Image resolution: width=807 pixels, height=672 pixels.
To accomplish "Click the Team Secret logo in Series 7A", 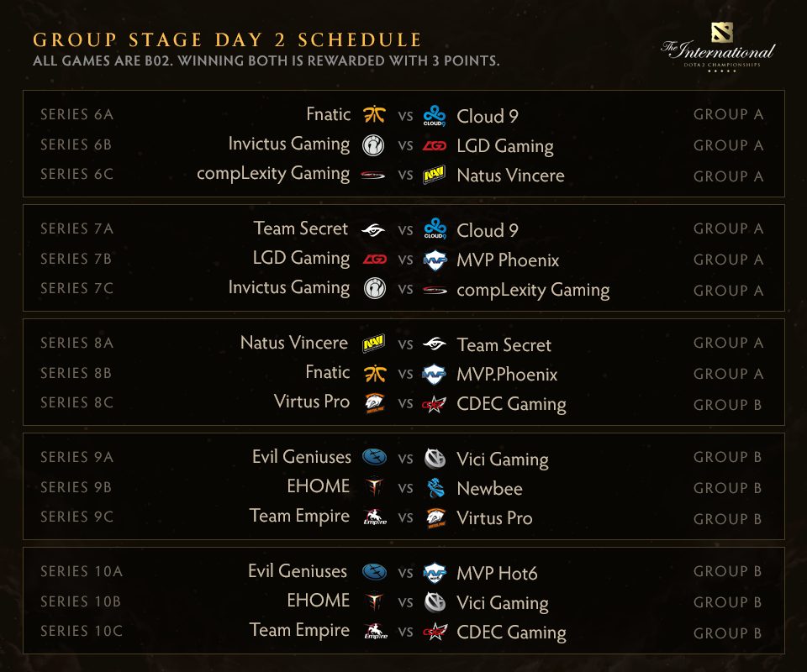I will [374, 229].
